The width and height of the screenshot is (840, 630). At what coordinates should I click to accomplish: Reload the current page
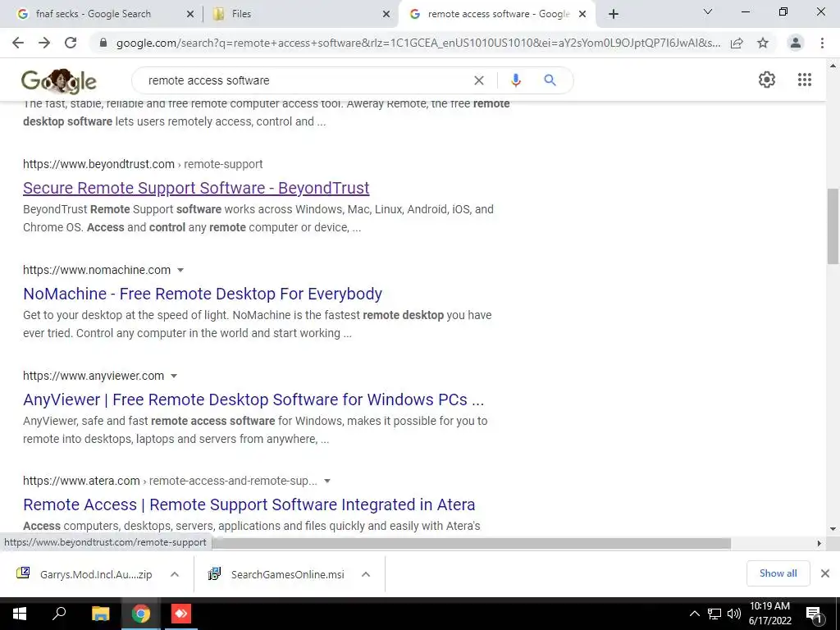point(71,43)
